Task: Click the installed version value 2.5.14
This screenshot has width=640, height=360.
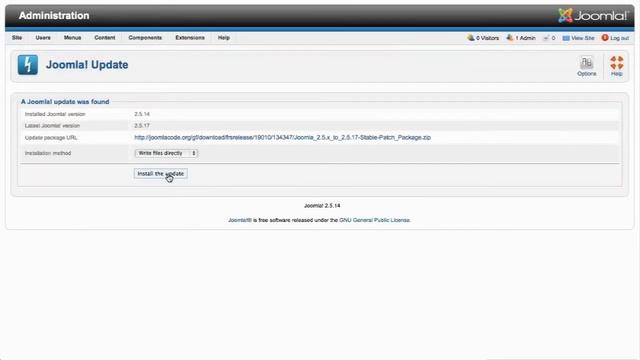Action: point(142,114)
